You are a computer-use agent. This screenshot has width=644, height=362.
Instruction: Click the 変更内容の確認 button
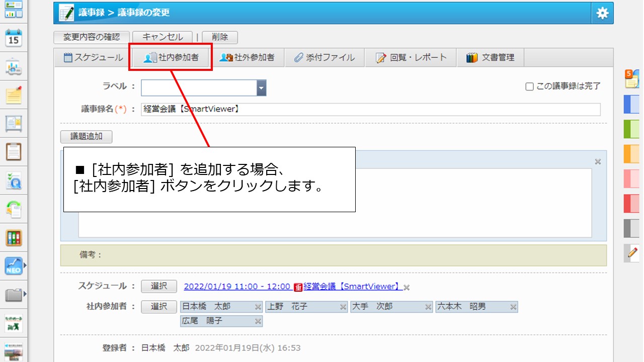click(92, 37)
